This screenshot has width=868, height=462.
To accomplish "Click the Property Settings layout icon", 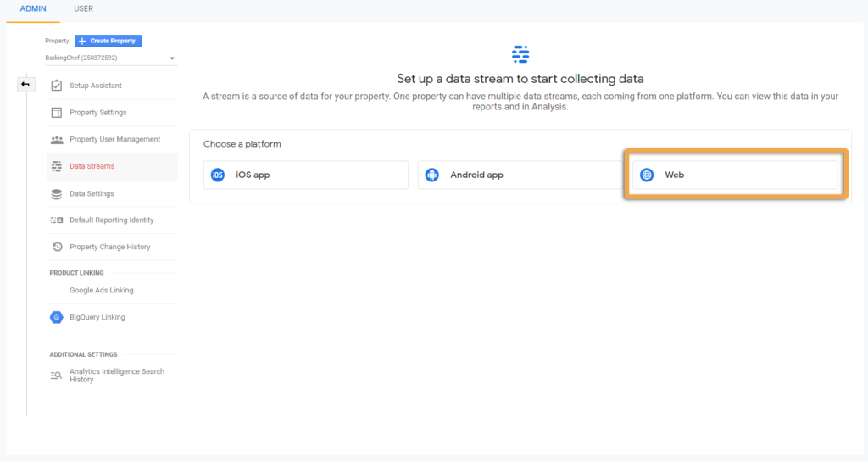I will coord(57,112).
